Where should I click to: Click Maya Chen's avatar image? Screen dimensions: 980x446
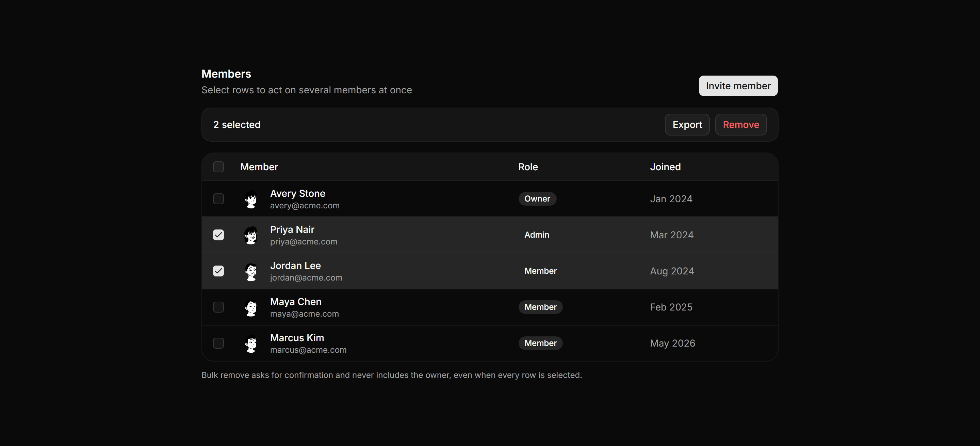[251, 307]
